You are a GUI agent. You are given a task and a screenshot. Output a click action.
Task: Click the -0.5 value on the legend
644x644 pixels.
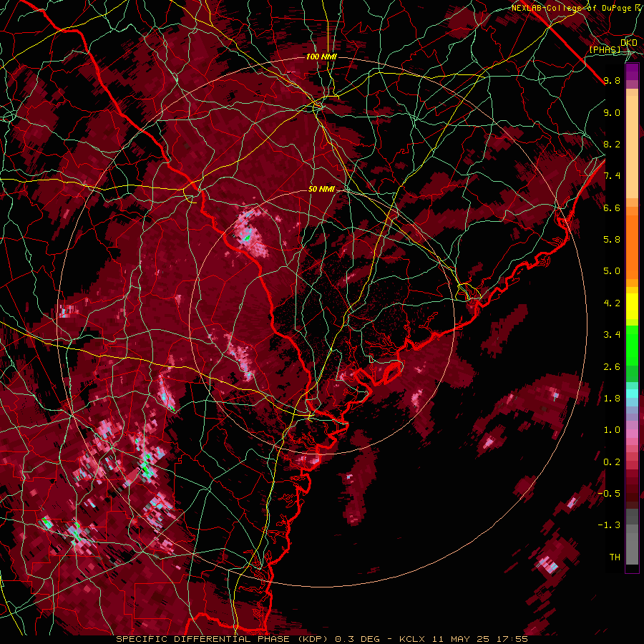(x=609, y=494)
